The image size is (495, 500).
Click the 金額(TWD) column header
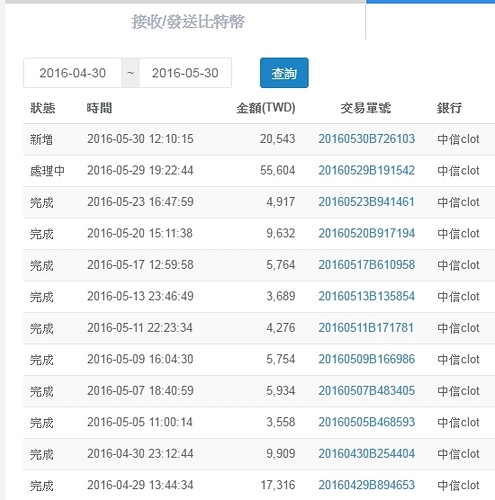[x=266, y=108]
